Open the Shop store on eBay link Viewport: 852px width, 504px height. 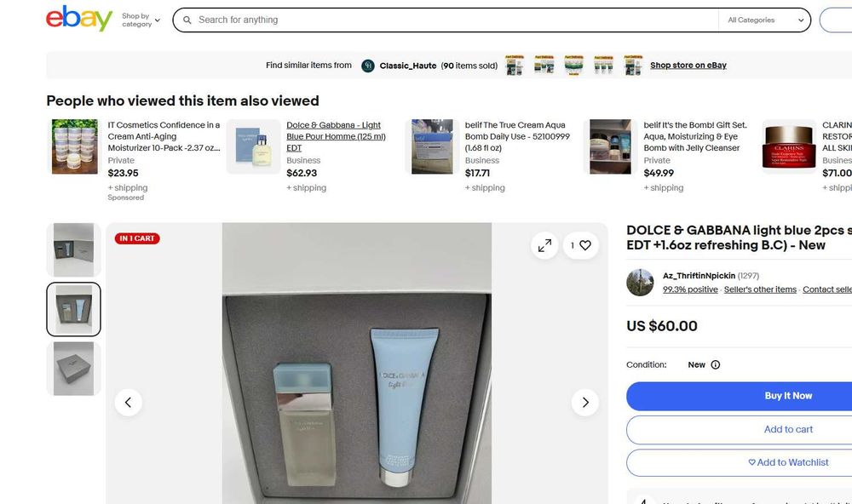point(688,66)
